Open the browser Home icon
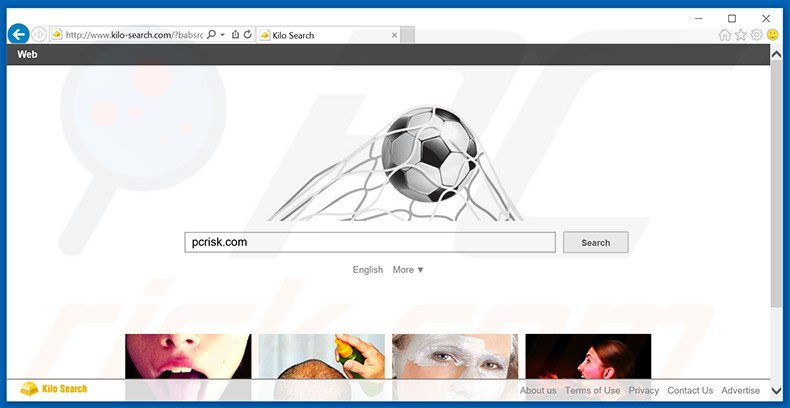This screenshot has height=408, width=790. click(725, 35)
